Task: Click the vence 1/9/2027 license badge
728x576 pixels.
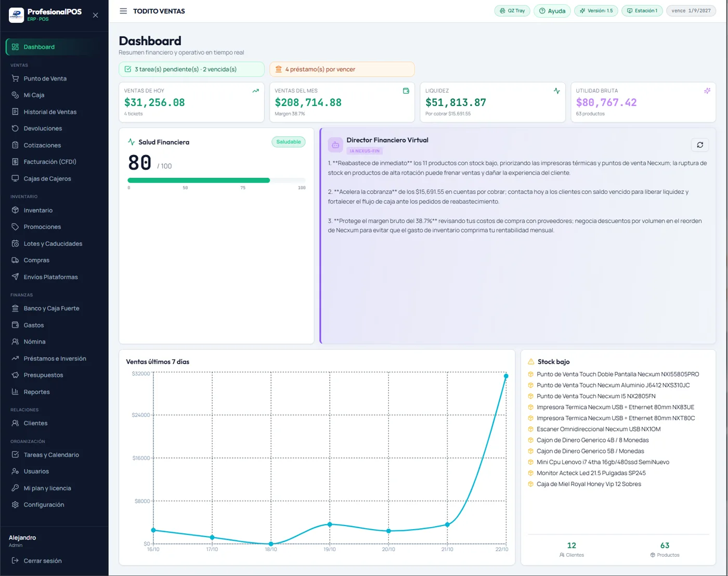Action: [691, 11]
